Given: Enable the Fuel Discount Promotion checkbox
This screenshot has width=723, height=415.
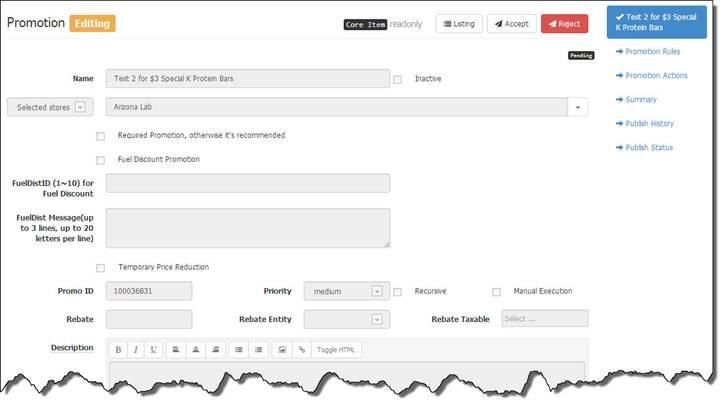Looking at the screenshot, I should 100,160.
